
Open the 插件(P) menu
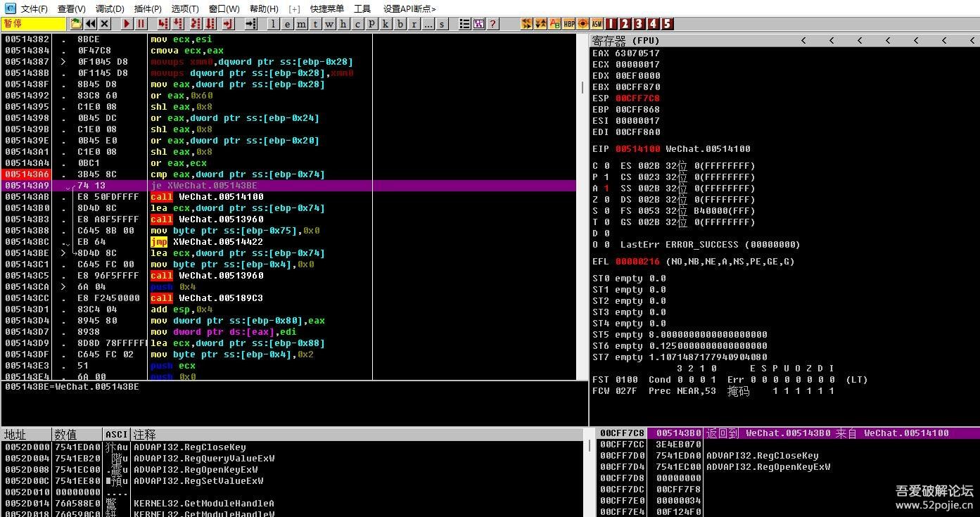click(148, 8)
